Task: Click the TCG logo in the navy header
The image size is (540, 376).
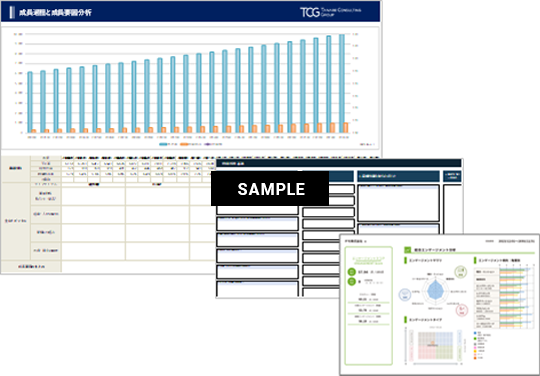Action: click(x=330, y=12)
